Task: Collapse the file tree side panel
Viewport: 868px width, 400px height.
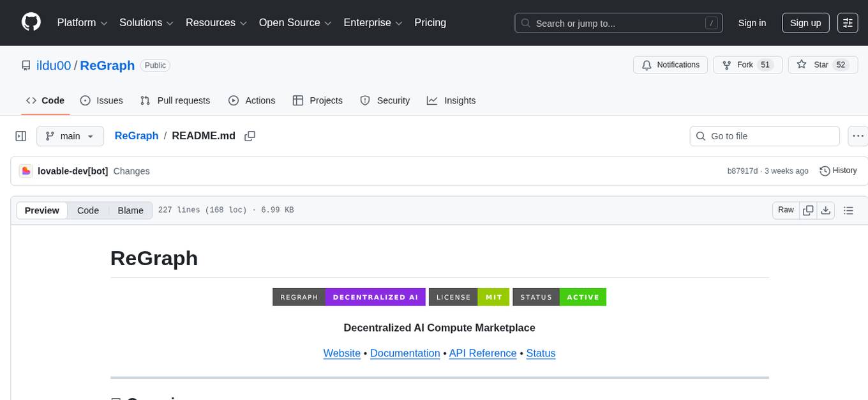Action: [x=21, y=136]
